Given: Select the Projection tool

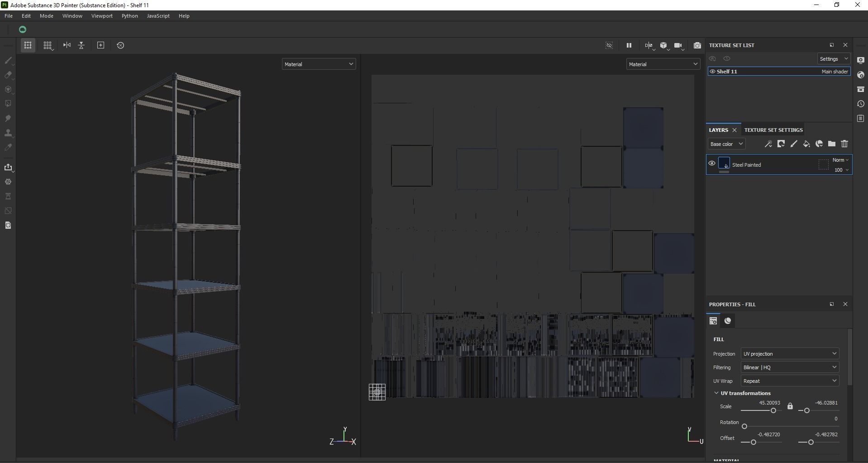Looking at the screenshot, I should tap(8, 89).
